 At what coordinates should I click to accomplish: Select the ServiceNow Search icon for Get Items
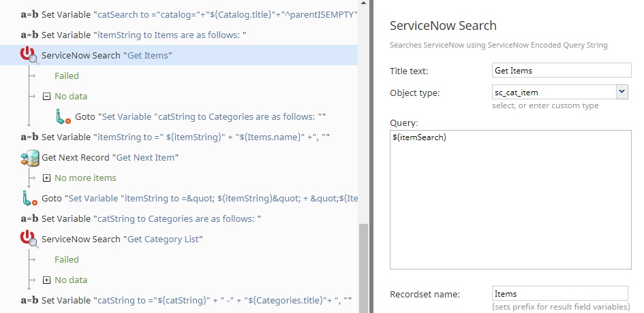coord(29,55)
